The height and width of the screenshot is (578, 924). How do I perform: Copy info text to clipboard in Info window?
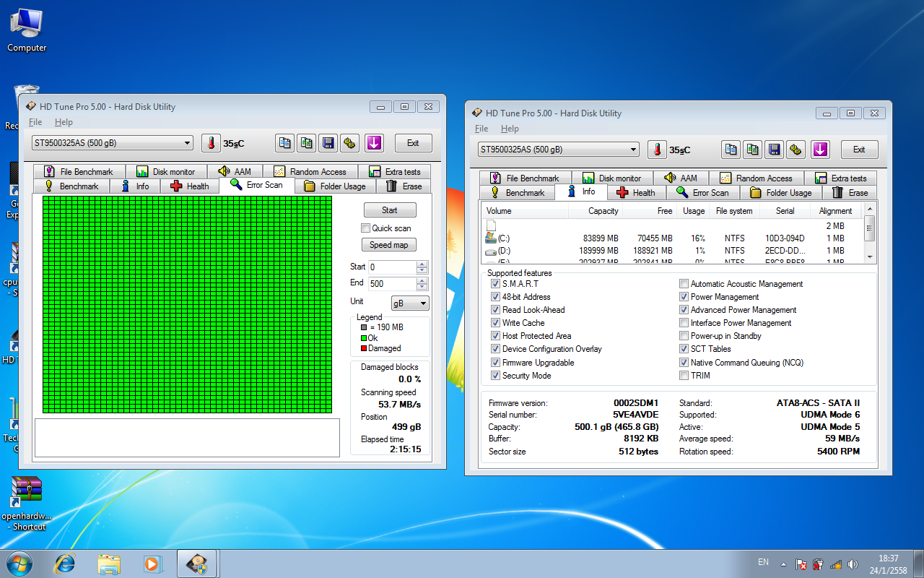tap(731, 150)
